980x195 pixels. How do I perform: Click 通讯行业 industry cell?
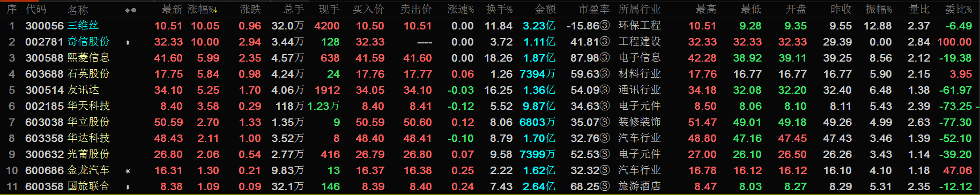640,89
